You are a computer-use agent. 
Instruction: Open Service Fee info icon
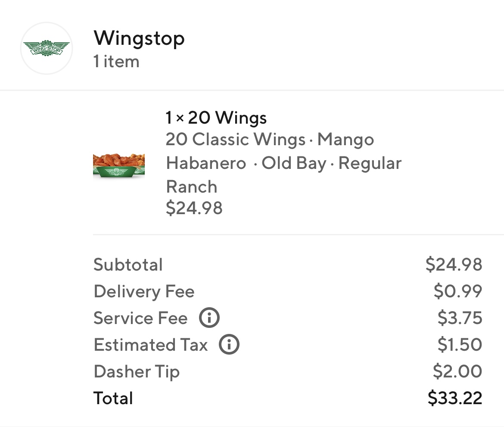coord(209,318)
